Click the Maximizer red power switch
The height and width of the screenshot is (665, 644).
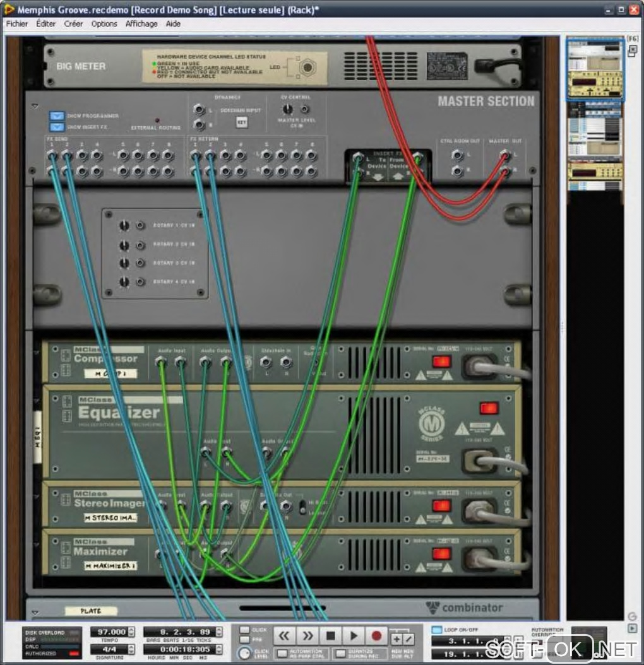[441, 553]
